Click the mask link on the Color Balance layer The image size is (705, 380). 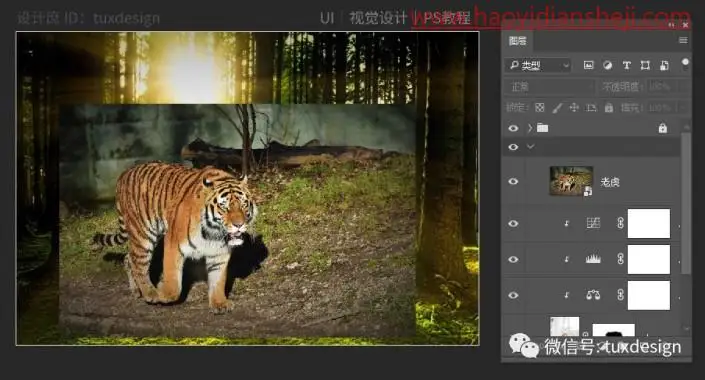[x=620, y=295]
